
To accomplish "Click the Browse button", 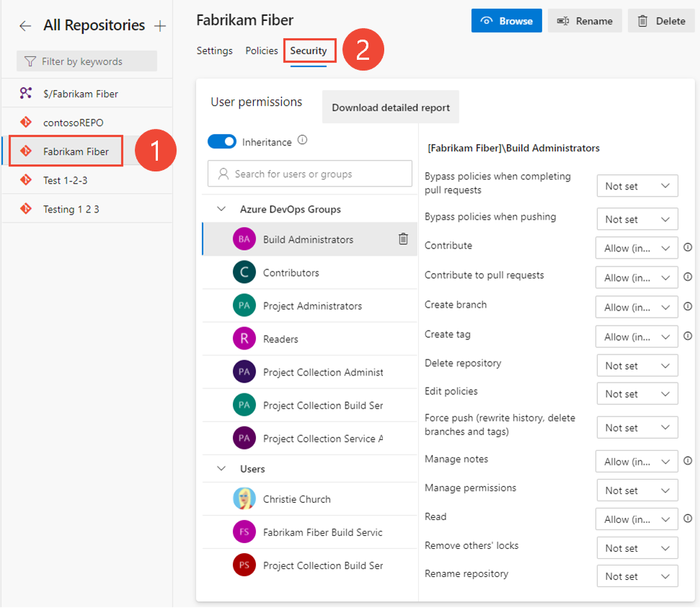I will coord(506,20).
